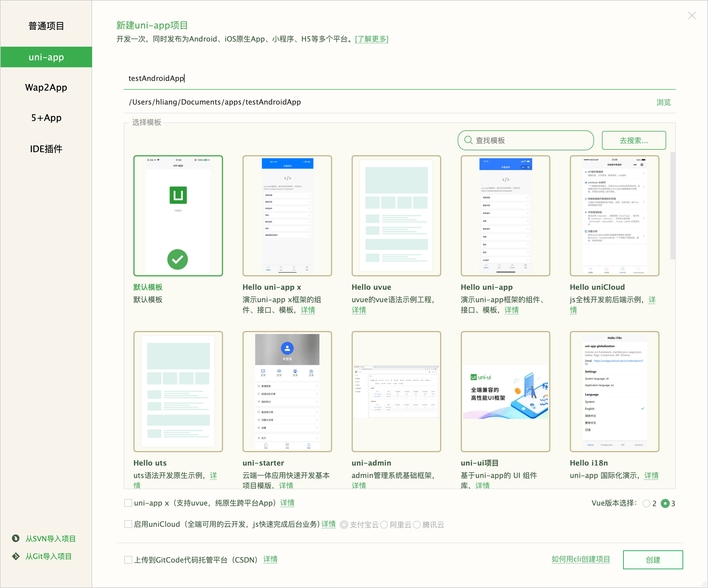Screen dimensions: 708x588
Task: Click the Git import icon
Action: point(15,556)
